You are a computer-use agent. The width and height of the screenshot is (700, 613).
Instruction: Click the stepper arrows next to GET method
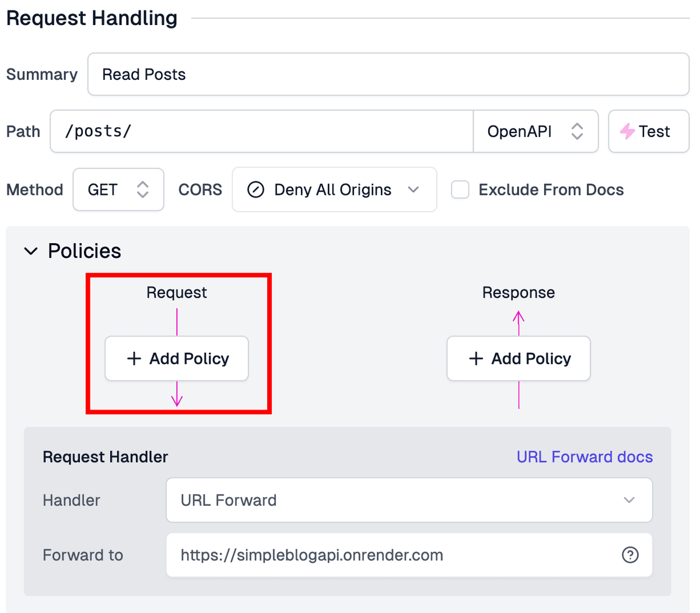143,190
